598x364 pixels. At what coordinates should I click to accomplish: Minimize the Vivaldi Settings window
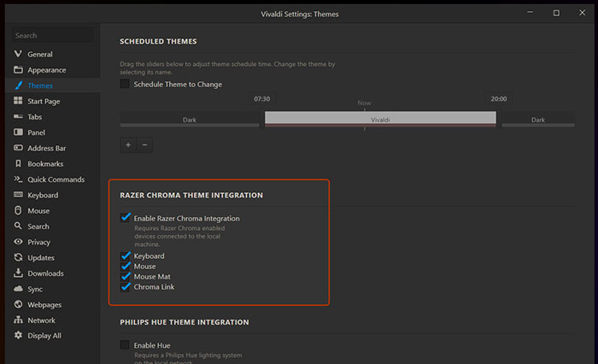(531, 13)
